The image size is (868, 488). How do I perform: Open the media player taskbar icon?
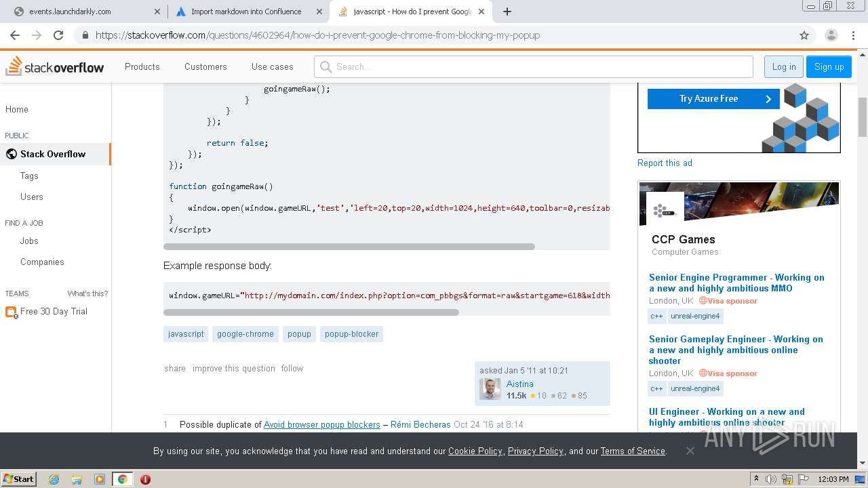tap(100, 479)
